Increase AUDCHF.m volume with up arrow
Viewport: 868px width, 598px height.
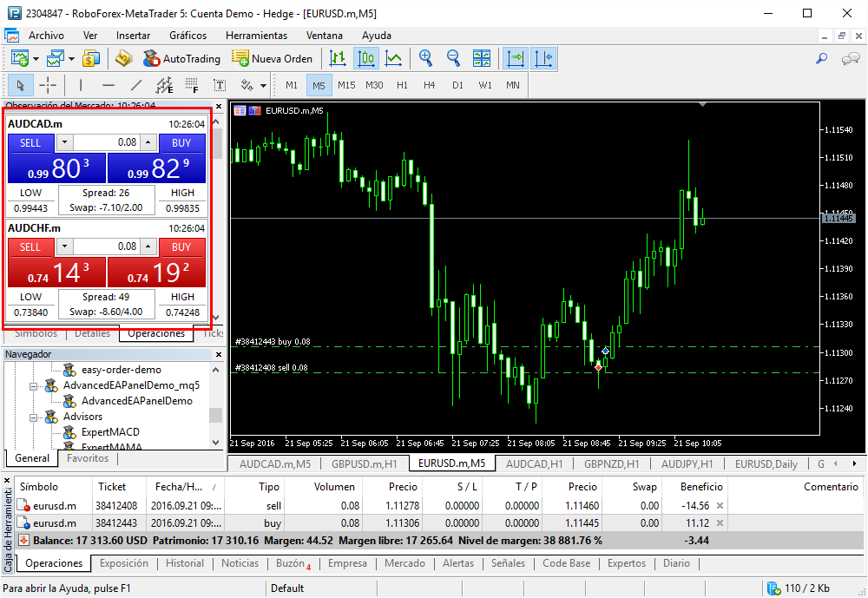click(148, 246)
